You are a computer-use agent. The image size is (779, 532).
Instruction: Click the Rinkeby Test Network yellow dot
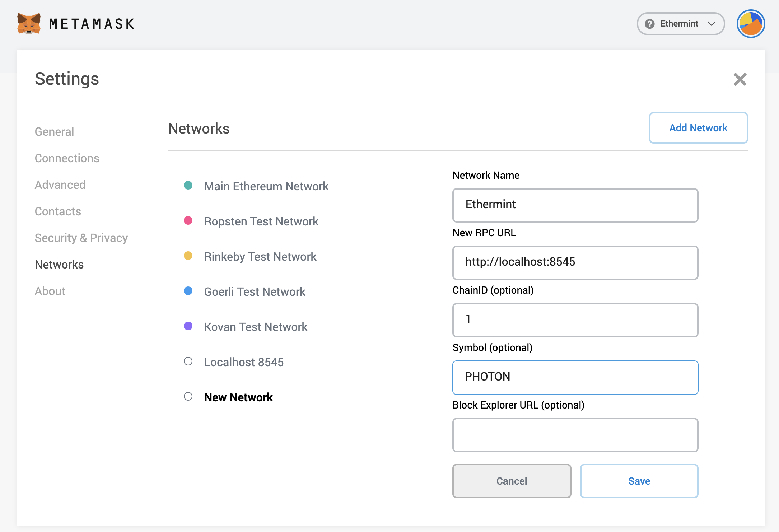[x=188, y=256]
